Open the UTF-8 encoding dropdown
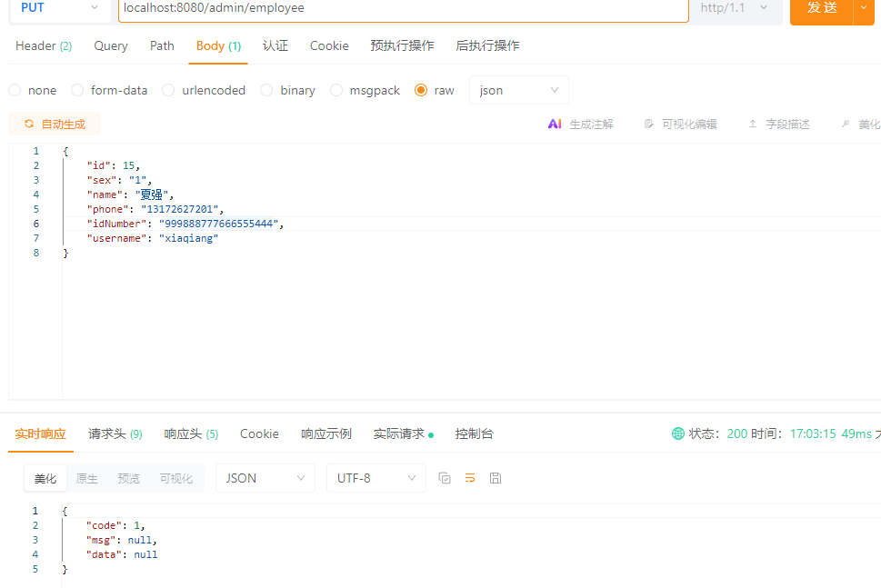Image resolution: width=881 pixels, height=588 pixels. click(375, 478)
